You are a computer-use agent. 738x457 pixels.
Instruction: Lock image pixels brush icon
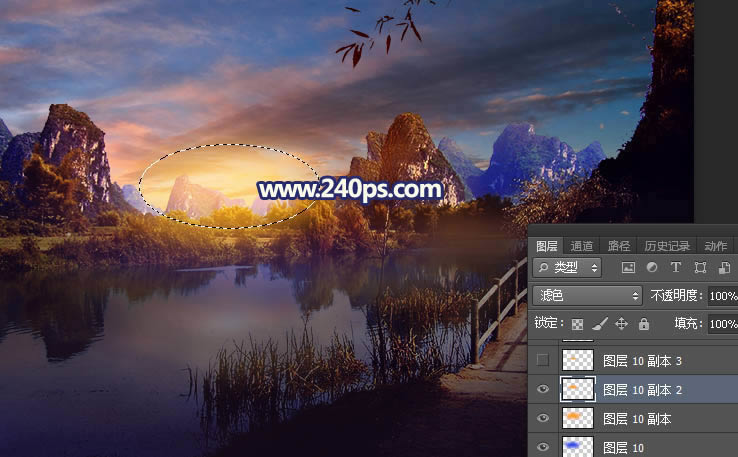(599, 324)
